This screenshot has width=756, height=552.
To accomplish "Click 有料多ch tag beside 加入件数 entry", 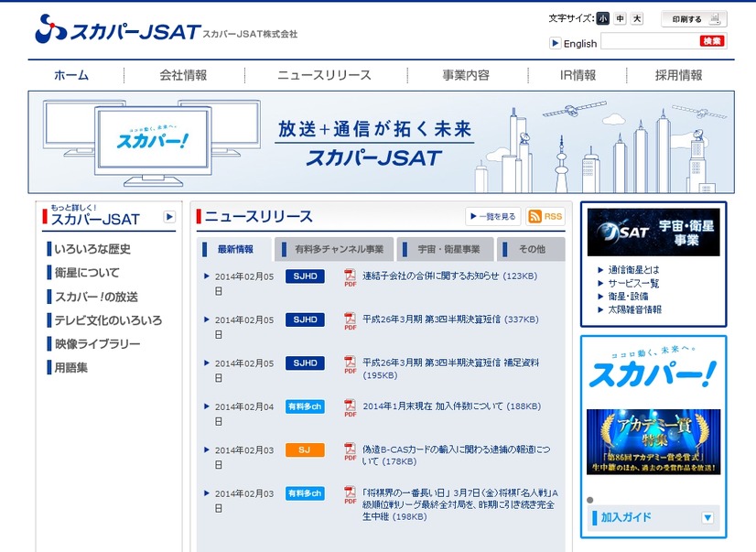I will 305,406.
